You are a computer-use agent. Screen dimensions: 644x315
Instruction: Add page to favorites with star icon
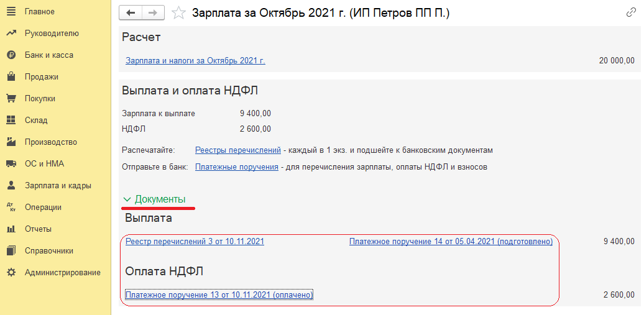point(178,13)
